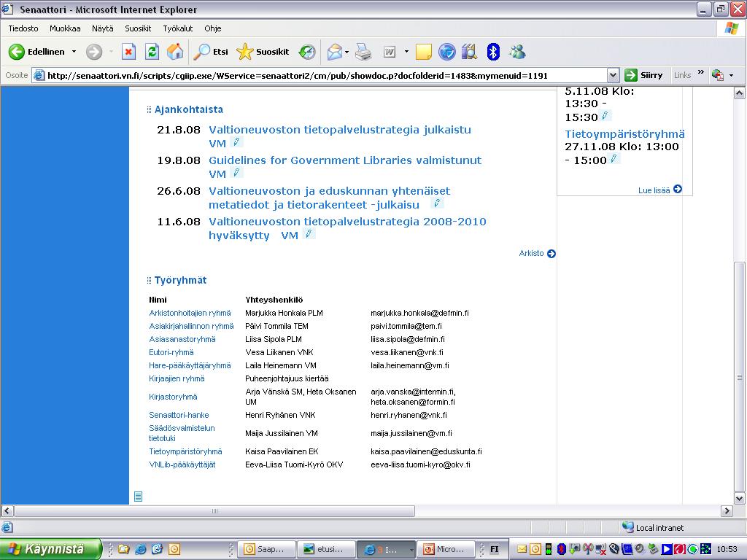Click the yellow note toolbar icon
Viewport: 747px width, 560px height.
point(424,52)
